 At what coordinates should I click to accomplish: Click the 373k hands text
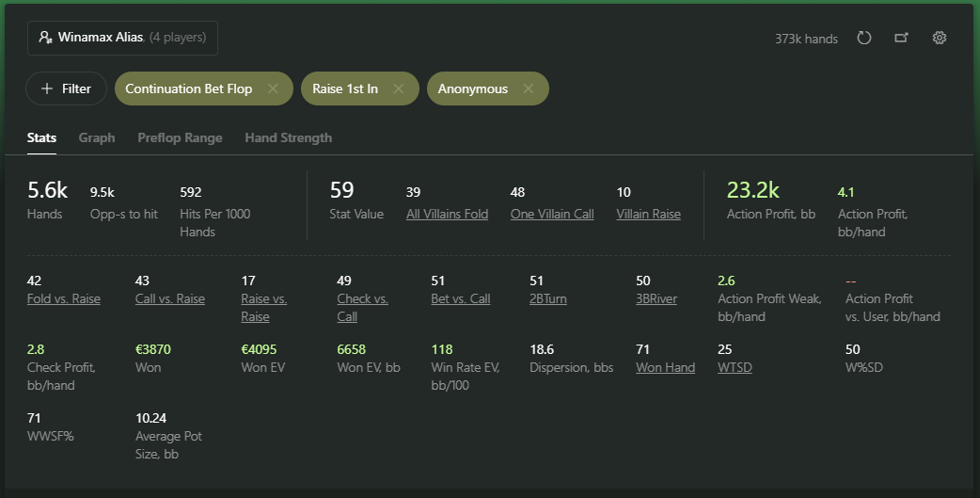806,39
